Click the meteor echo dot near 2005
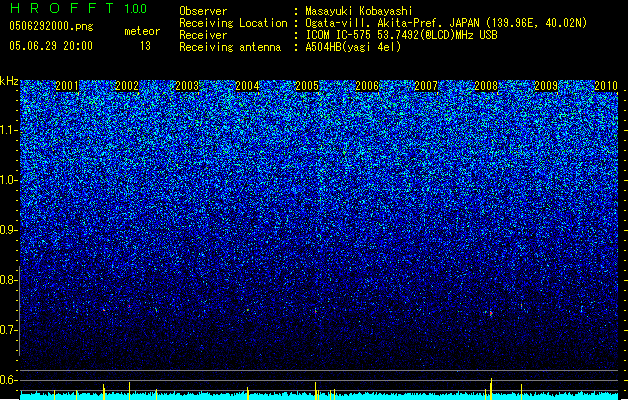Screen dimensions: 629x400 [x=316, y=311]
